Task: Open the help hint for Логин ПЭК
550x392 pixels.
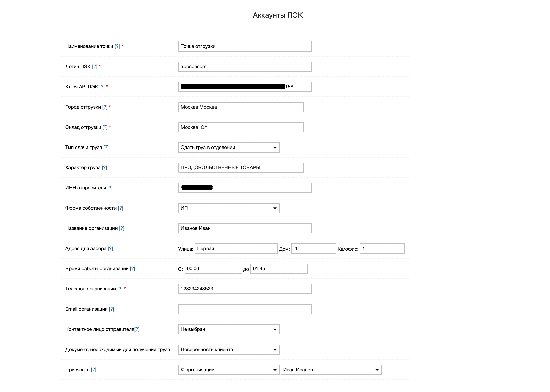Action: coord(95,67)
